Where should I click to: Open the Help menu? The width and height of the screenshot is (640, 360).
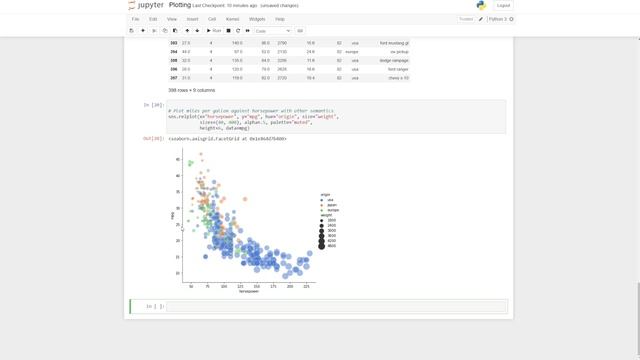point(280,19)
